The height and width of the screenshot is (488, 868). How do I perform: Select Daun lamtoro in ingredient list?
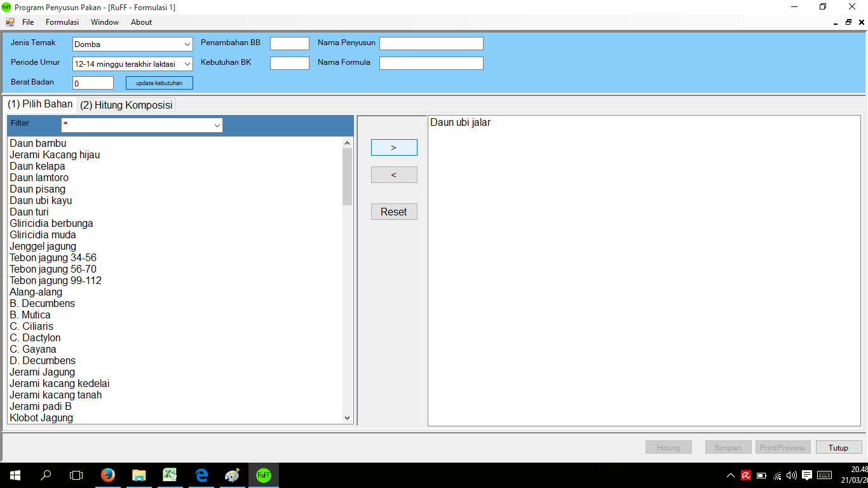[x=39, y=178]
